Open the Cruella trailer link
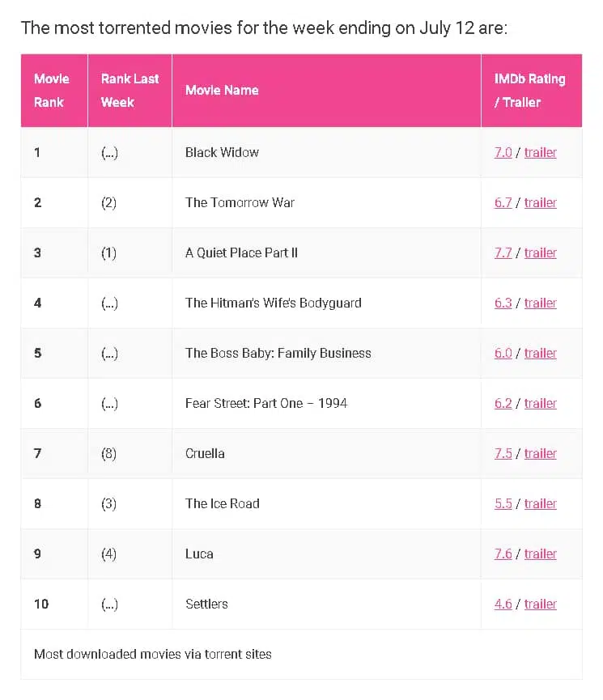The width and height of the screenshot is (603, 700). (x=541, y=453)
